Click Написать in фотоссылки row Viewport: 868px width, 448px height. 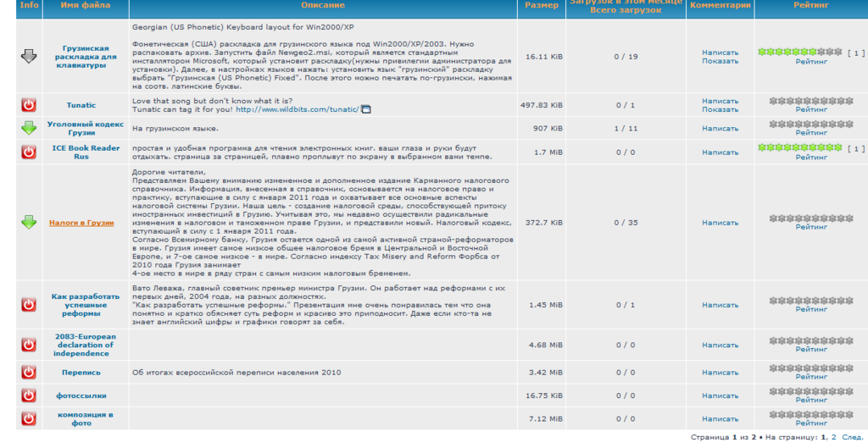pyautogui.click(x=720, y=396)
